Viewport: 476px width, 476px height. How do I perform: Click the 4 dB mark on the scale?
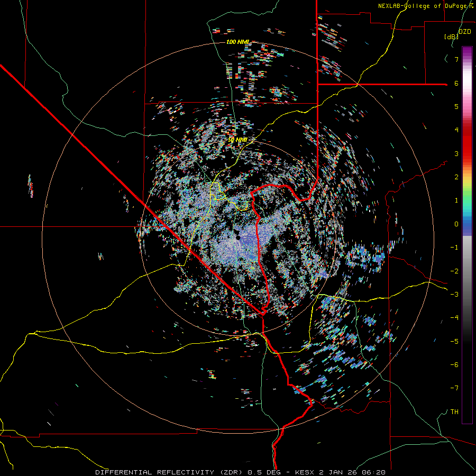(x=456, y=130)
